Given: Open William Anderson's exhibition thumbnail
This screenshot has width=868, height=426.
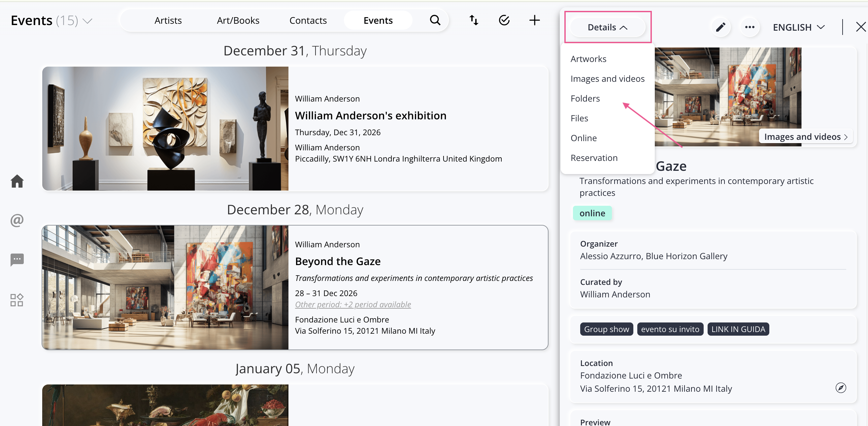Looking at the screenshot, I should pos(165,128).
